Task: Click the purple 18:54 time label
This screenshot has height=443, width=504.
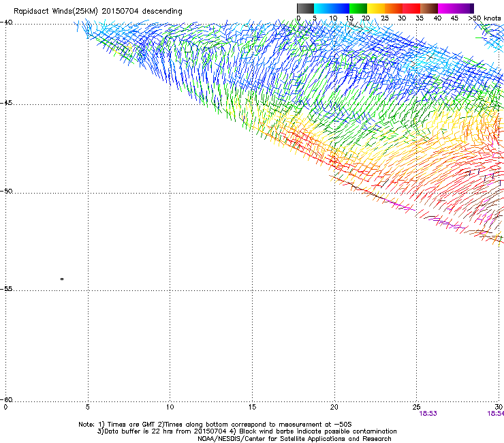Action: [x=496, y=414]
